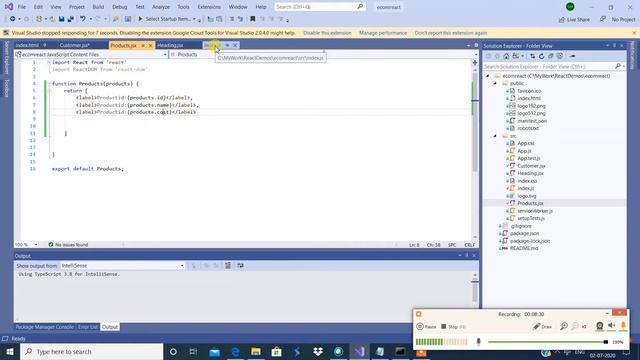Image resolution: width=640 pixels, height=360 pixels.
Task: Click the Home icon in Solution Explorer
Action: click(506, 56)
